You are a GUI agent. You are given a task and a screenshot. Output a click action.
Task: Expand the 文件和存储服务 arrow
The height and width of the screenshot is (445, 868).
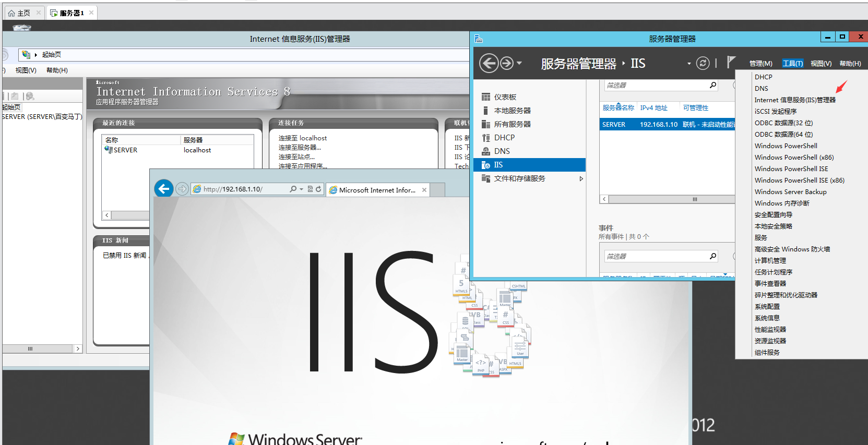point(581,178)
